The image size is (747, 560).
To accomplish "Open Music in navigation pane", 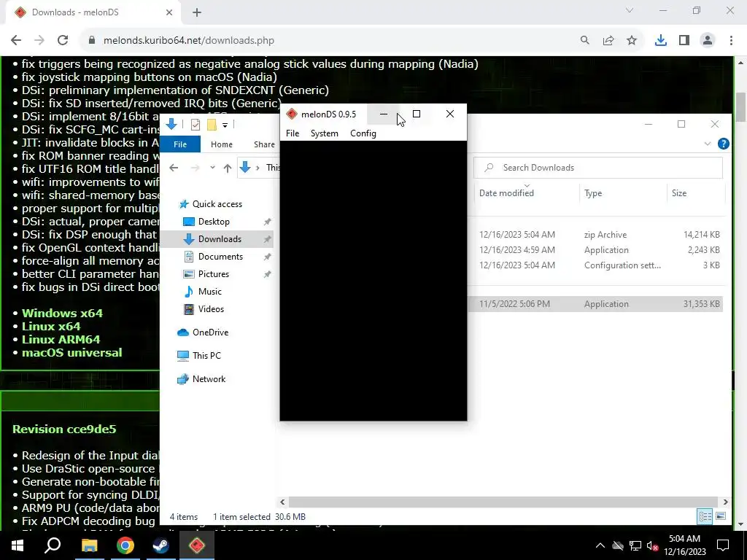I will pyautogui.click(x=209, y=292).
